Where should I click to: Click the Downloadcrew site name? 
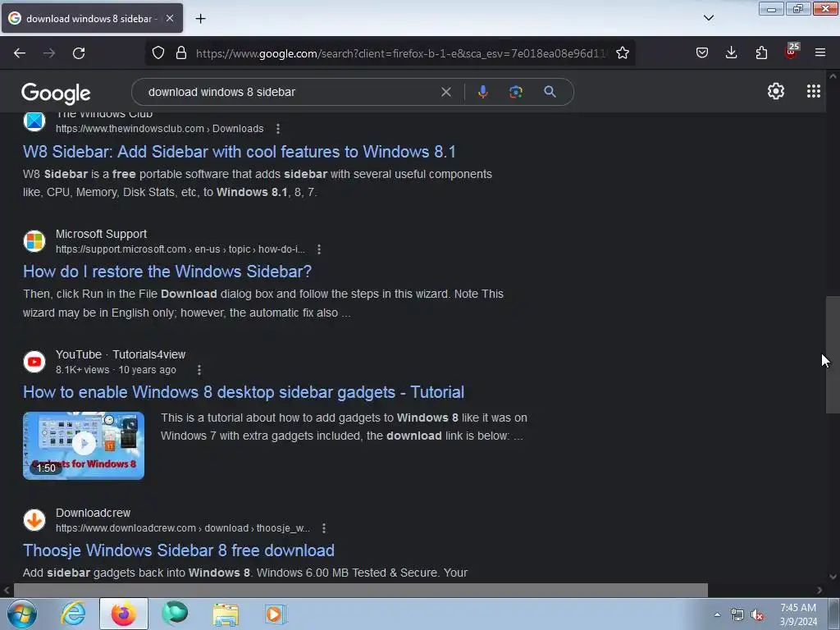[x=94, y=514]
